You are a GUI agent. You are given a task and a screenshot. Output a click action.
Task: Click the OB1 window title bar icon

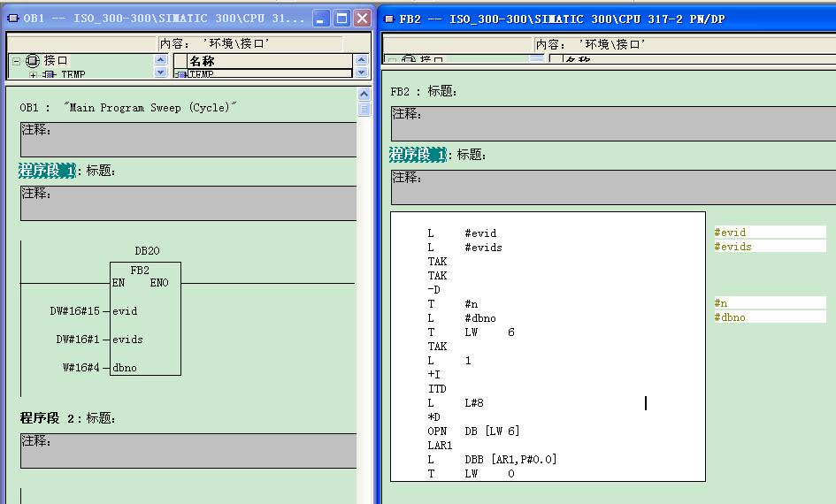[x=12, y=18]
